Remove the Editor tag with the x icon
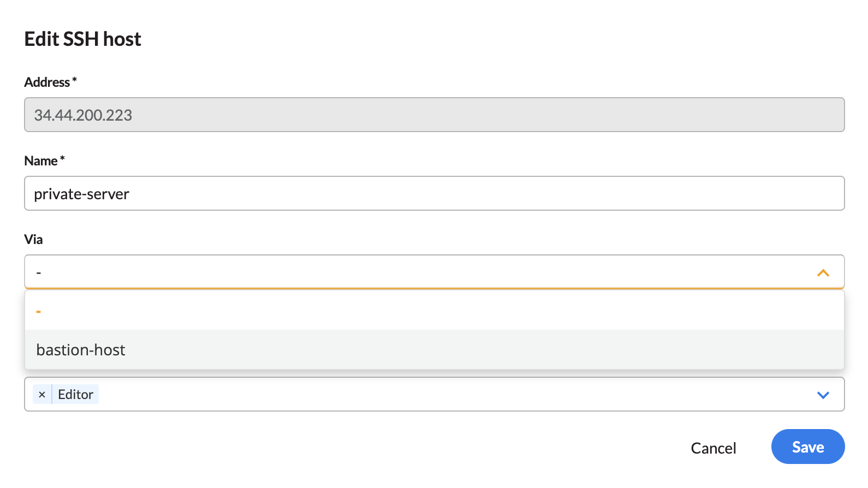This screenshot has height=488, width=868. coord(42,395)
